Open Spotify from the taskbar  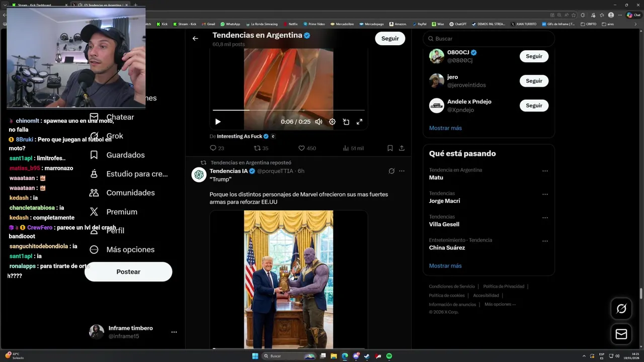click(x=389, y=356)
